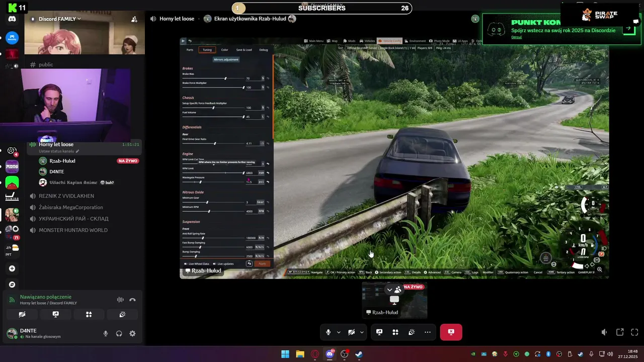The height and width of the screenshot is (362, 644).
Task: Switch to Color tab
Action: point(224,50)
